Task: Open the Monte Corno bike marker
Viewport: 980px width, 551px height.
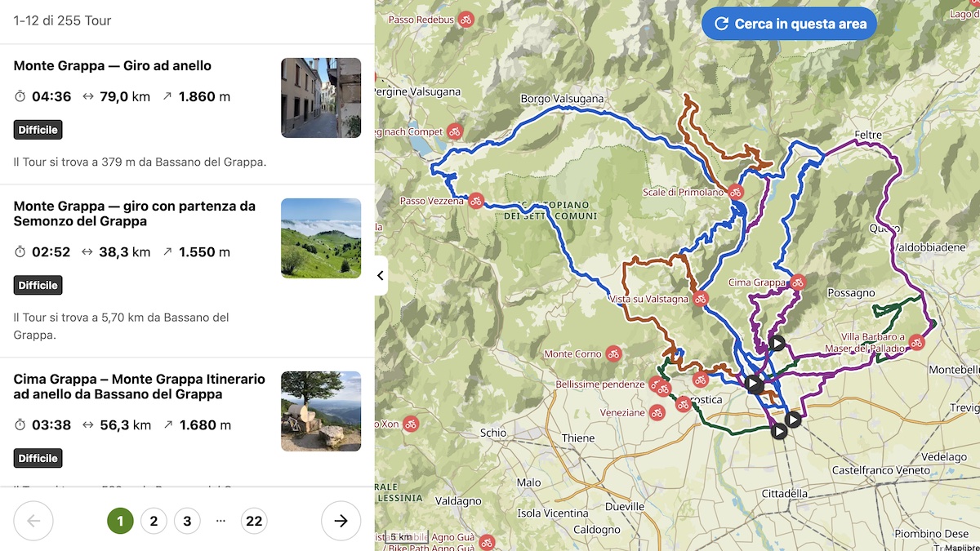Action: [613, 354]
